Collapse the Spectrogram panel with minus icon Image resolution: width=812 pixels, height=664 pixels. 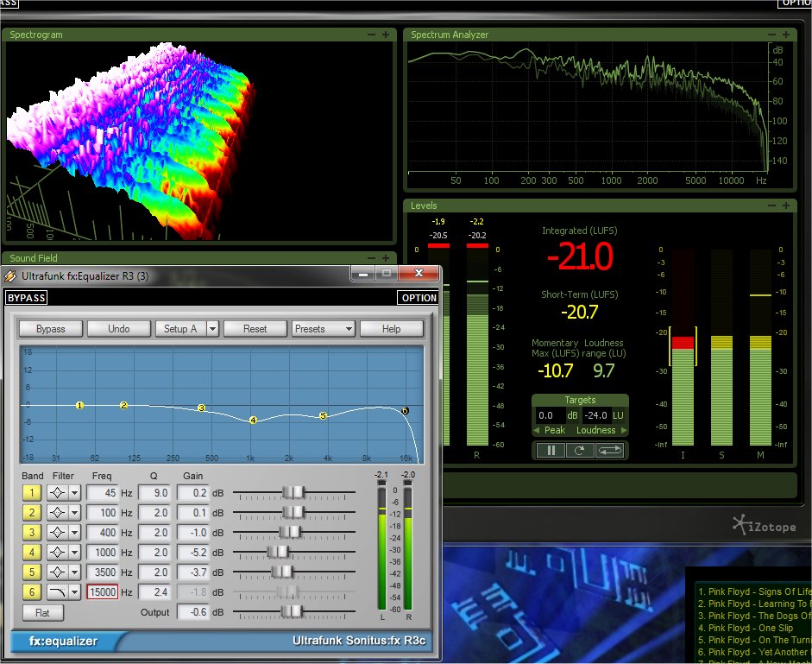(x=371, y=35)
